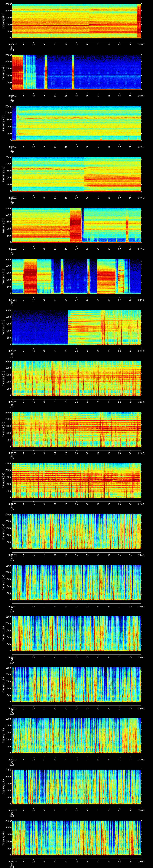Click the 32:00 end time label
Image resolution: width=153 pixels, height=868 pixels.
click(141, 504)
